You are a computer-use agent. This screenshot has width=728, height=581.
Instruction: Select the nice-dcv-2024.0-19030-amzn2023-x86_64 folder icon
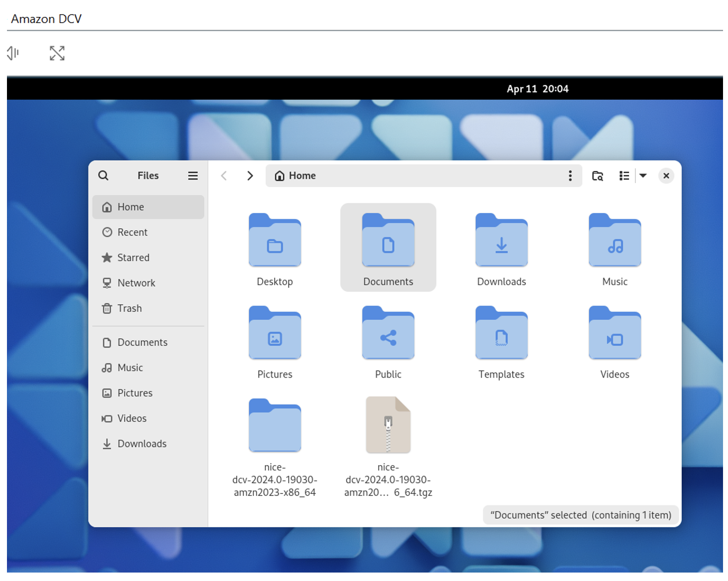(275, 425)
